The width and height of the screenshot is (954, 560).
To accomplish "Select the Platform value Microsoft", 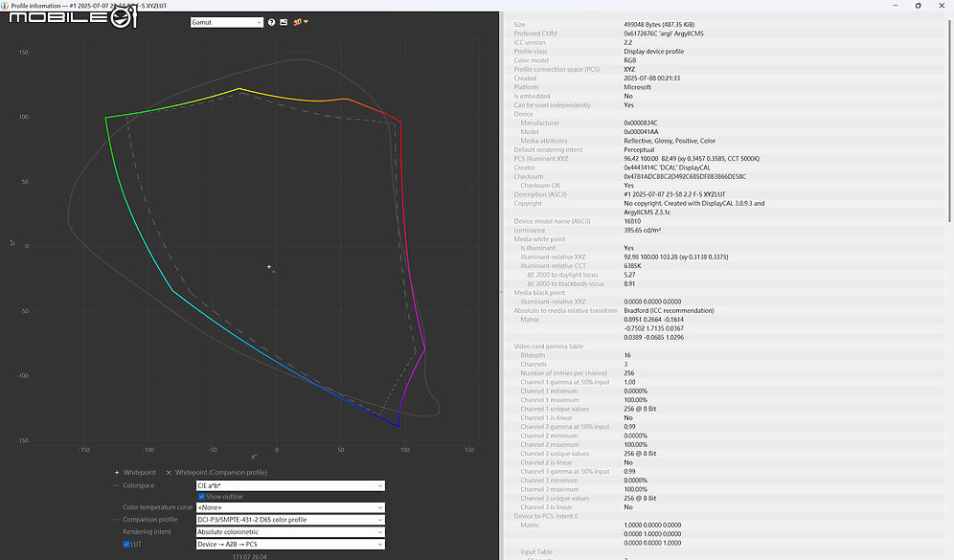I will click(x=637, y=87).
